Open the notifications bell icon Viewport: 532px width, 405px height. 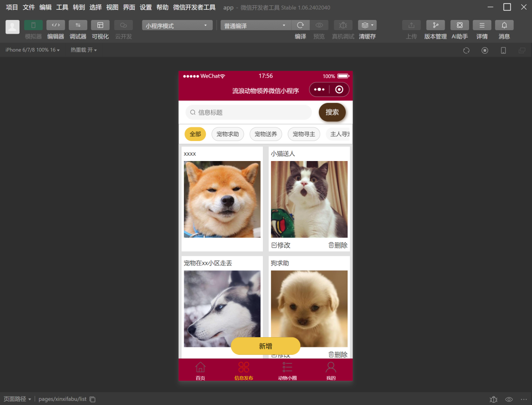(504, 25)
